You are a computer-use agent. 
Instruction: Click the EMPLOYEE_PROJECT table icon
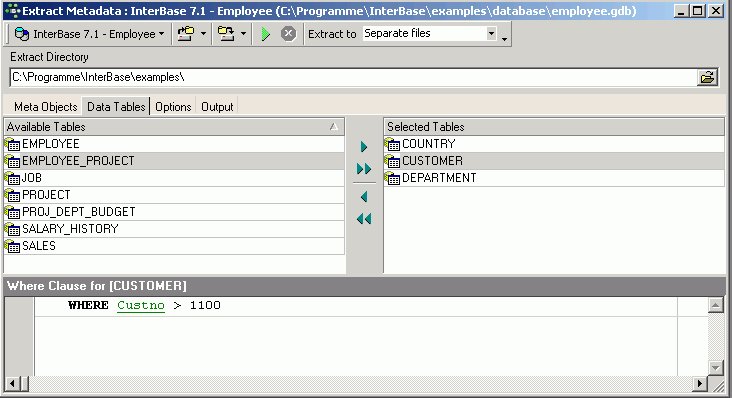(13, 161)
